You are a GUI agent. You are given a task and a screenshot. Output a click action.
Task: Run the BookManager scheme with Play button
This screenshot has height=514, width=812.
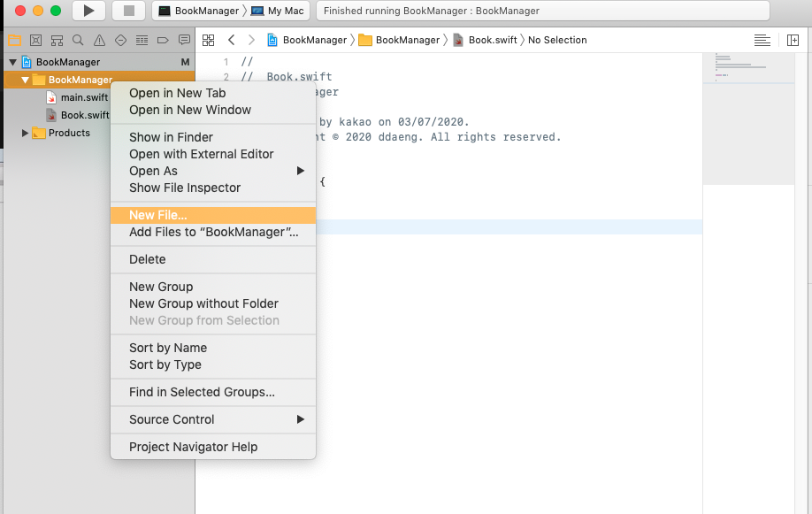tap(88, 11)
